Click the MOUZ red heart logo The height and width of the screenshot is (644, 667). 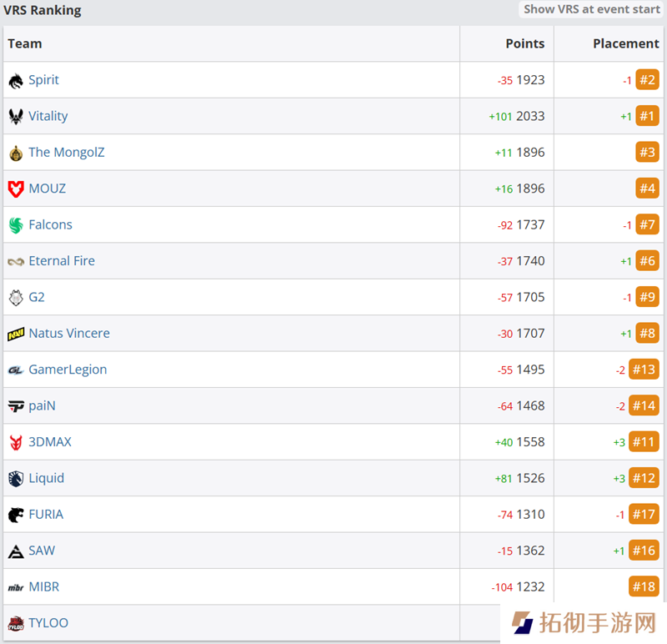click(16, 189)
